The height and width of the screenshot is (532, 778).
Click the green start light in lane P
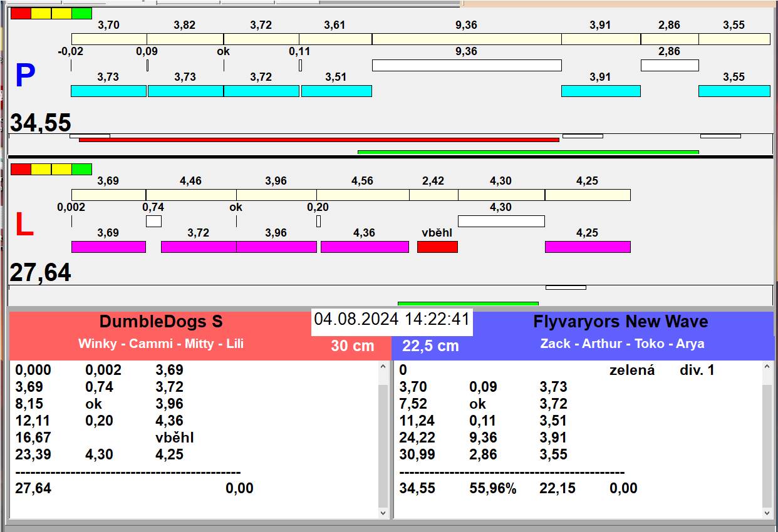(x=81, y=13)
